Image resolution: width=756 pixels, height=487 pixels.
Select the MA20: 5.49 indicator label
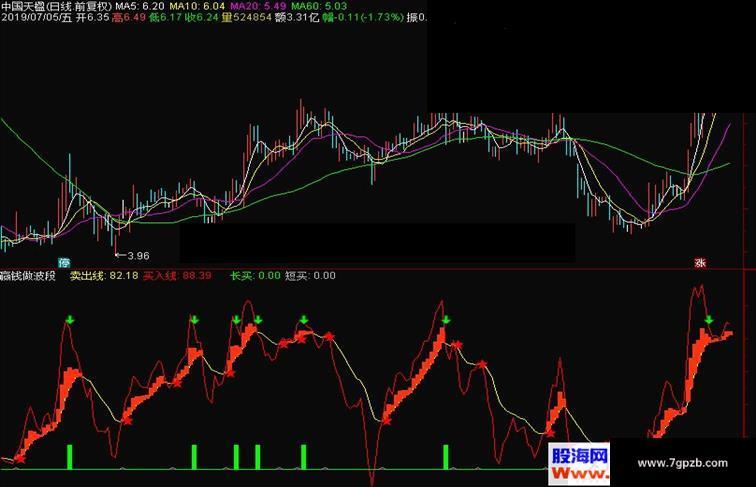click(258, 6)
